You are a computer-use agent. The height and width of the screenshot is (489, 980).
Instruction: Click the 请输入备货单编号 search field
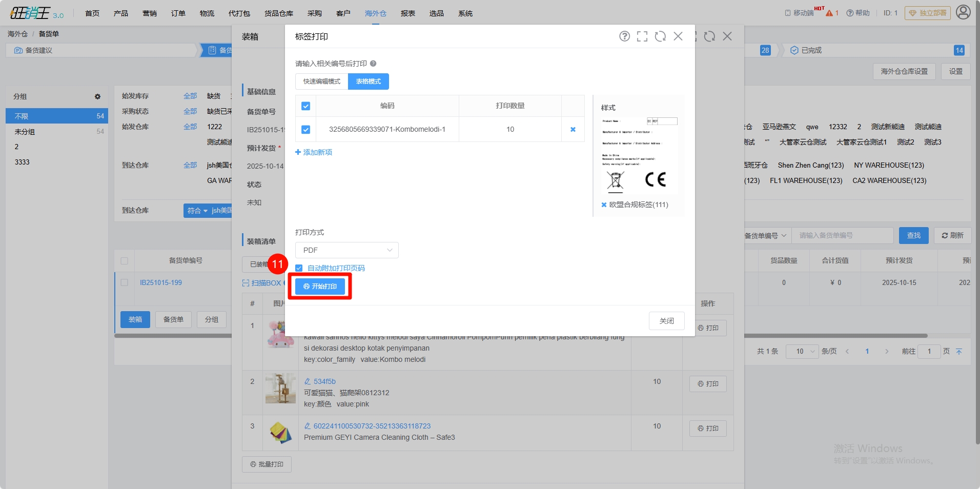point(842,236)
